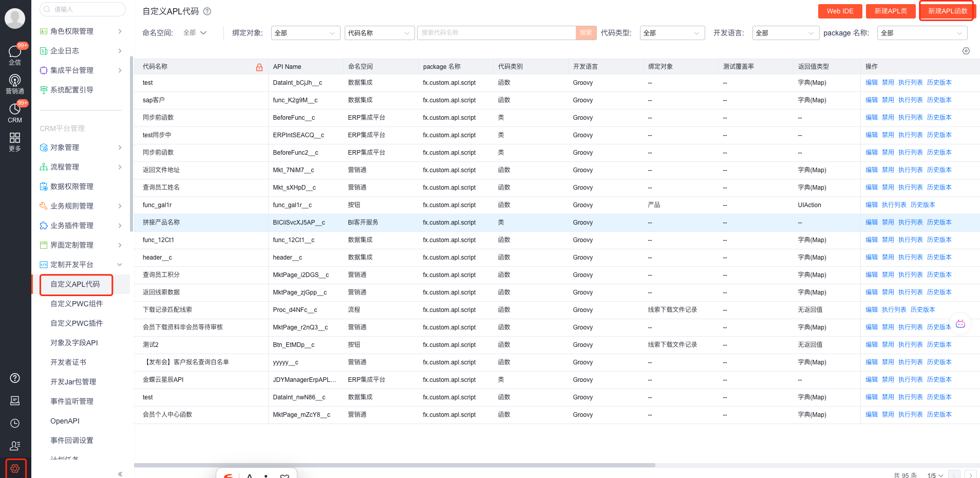Select 自定义PWC组件 menu item
Image resolution: width=980 pixels, height=478 pixels.
point(77,304)
